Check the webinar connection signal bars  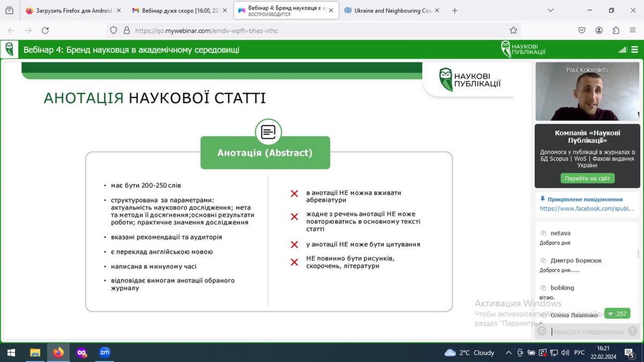(623, 50)
